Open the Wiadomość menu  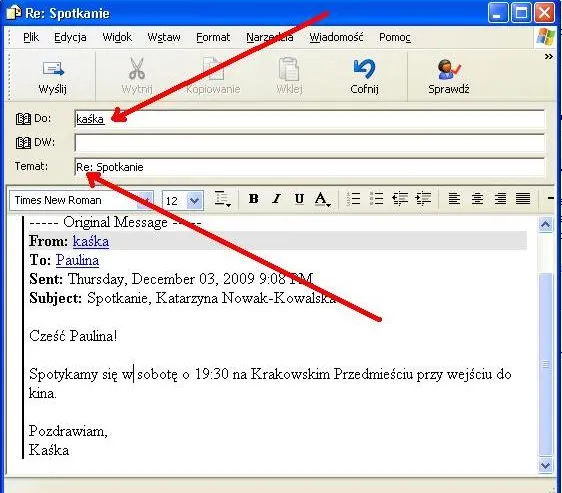click(x=336, y=37)
